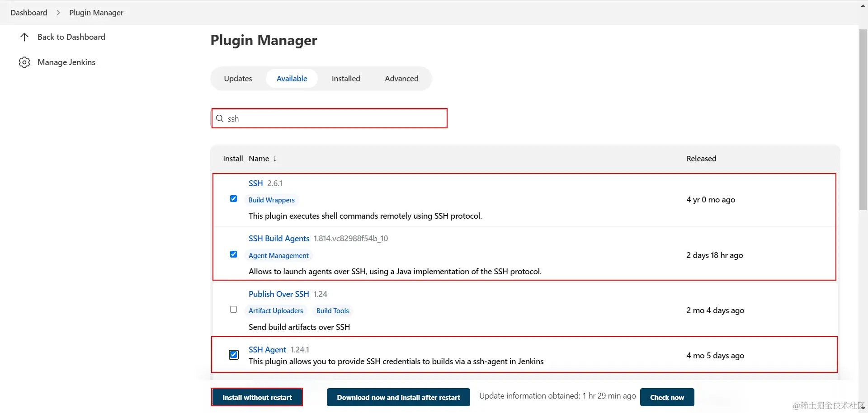Click the Released column header
The height and width of the screenshot is (413, 868).
coord(701,159)
